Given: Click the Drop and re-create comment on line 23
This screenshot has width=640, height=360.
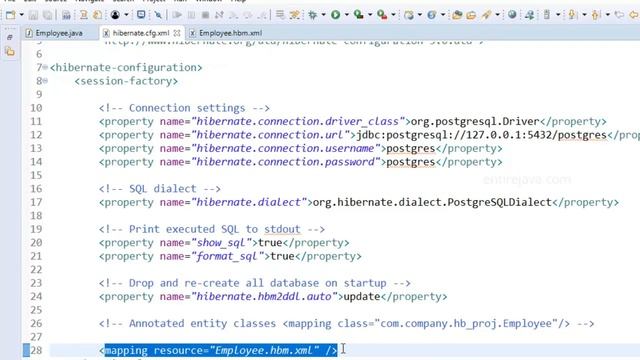Looking at the screenshot, I should [255, 283].
